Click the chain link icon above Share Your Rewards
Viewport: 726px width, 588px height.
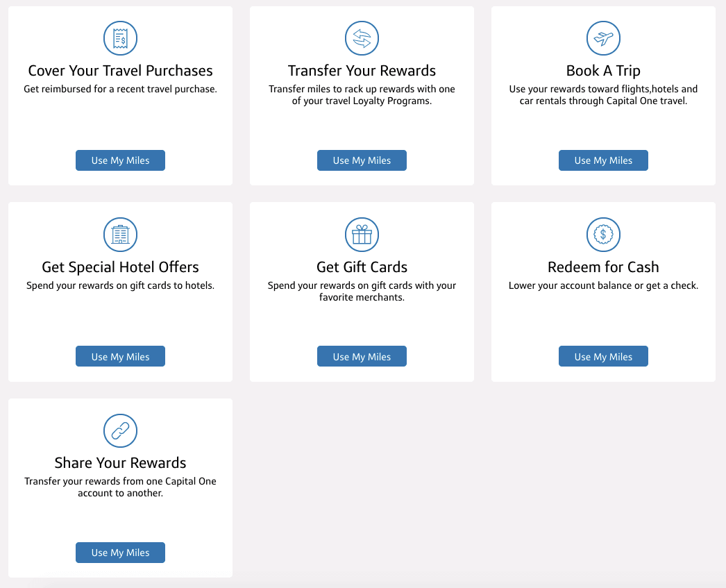click(120, 430)
